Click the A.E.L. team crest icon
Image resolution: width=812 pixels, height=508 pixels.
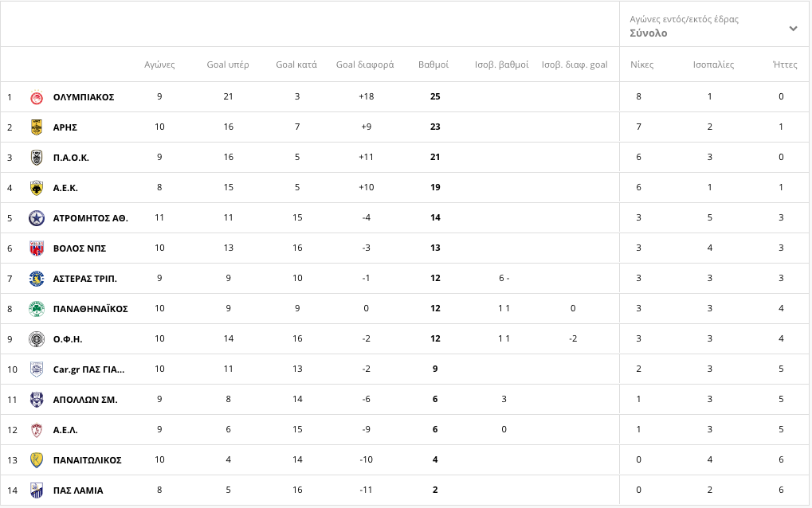(37, 430)
